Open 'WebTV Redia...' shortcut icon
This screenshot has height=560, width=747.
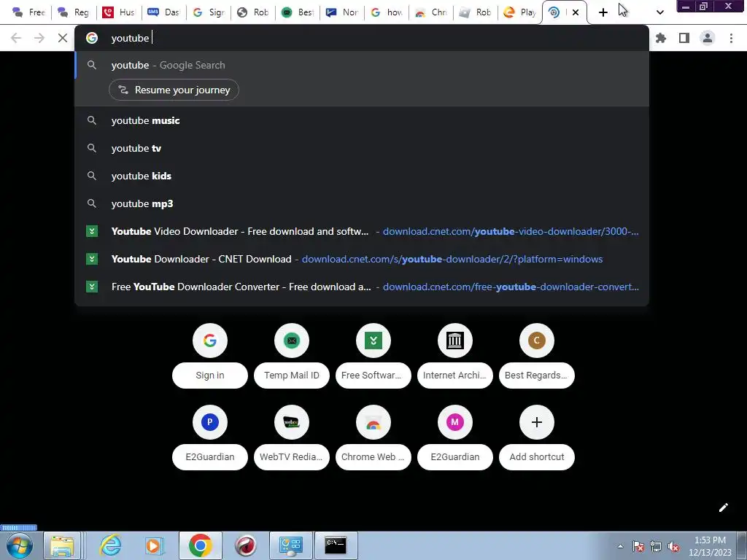tap(292, 422)
